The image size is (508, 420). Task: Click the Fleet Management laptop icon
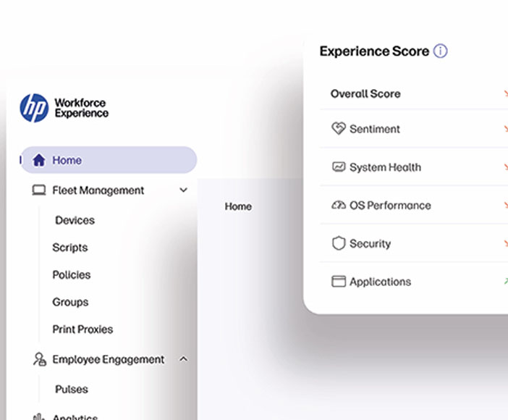(39, 190)
